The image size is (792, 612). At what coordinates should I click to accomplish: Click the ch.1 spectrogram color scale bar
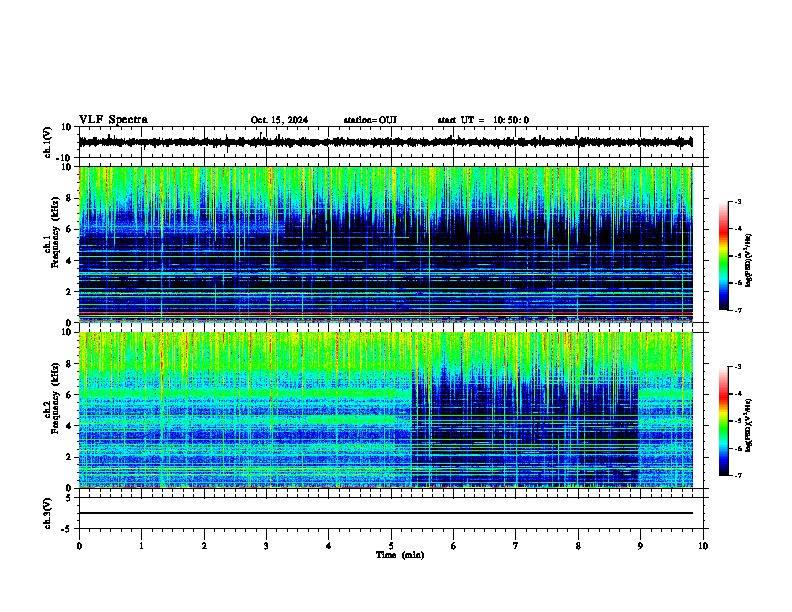coord(724,256)
